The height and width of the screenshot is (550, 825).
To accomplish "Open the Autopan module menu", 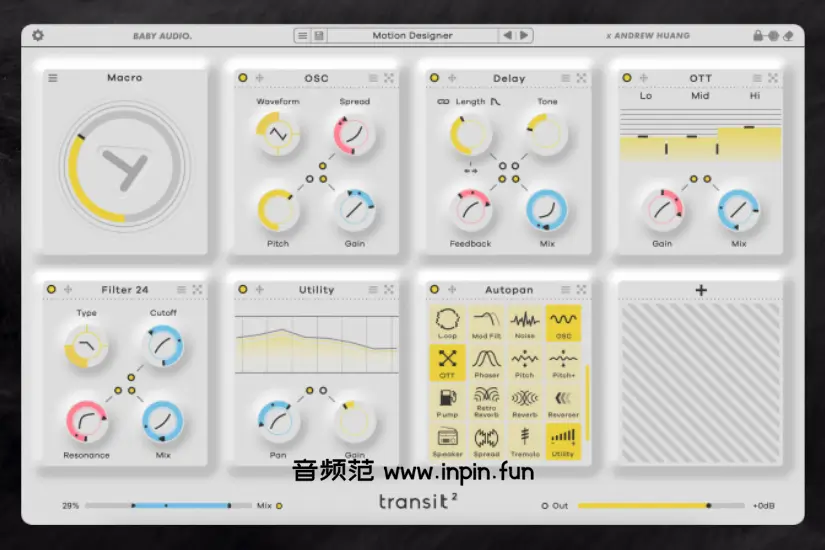I will 565,289.
